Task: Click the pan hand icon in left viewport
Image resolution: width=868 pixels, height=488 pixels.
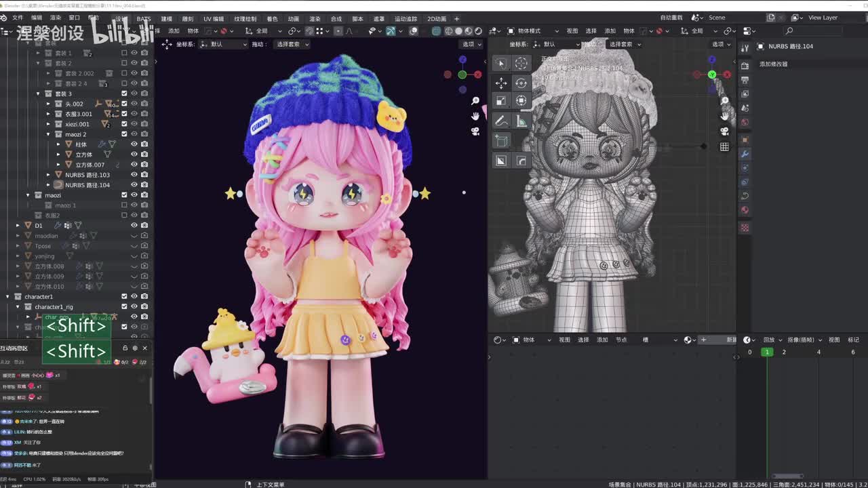Action: (475, 116)
